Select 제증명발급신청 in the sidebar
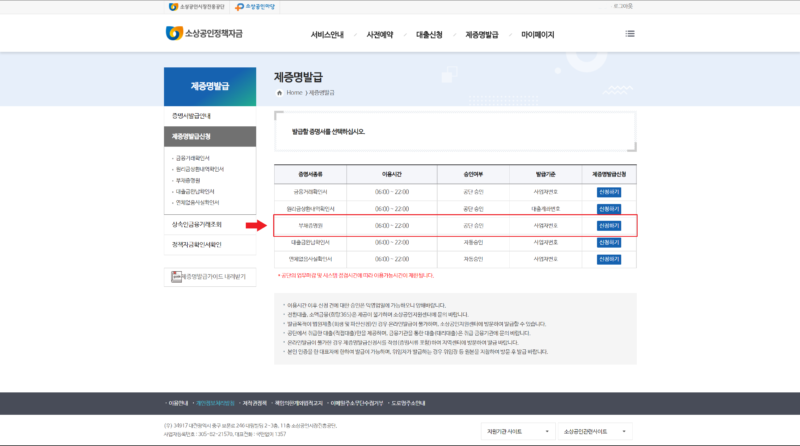This screenshot has width=800, height=446. pyautogui.click(x=210, y=136)
